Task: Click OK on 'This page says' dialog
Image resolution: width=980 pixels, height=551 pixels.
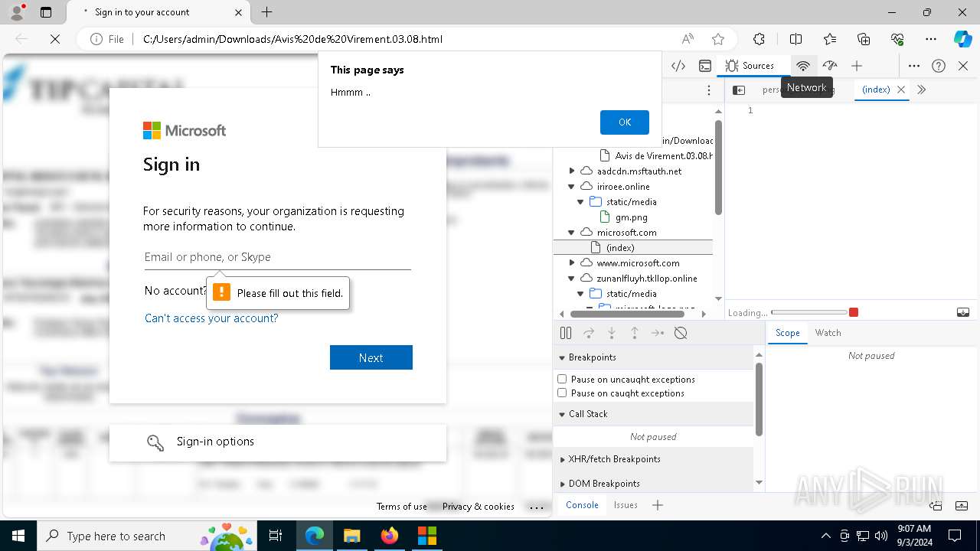Action: (x=625, y=122)
